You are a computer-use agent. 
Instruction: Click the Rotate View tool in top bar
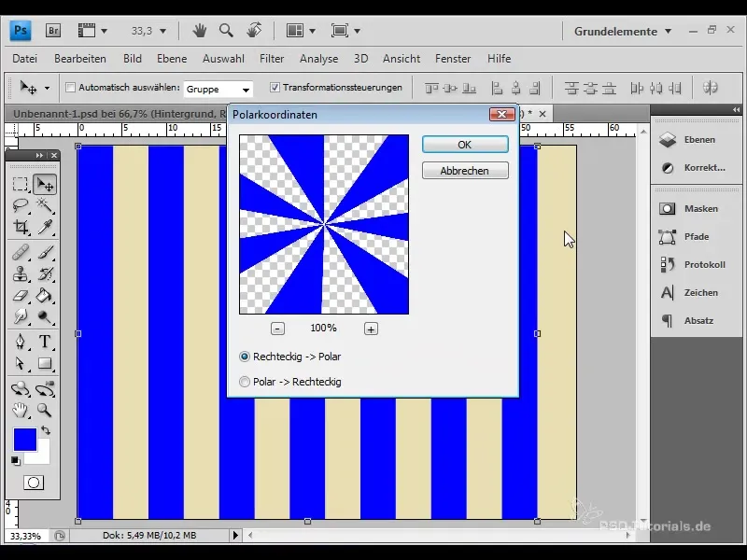(254, 31)
